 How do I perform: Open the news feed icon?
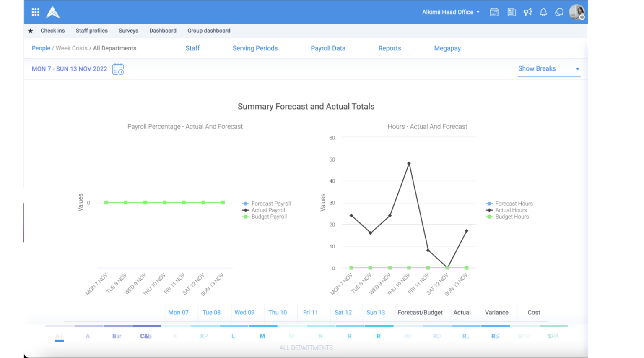pyautogui.click(x=512, y=12)
